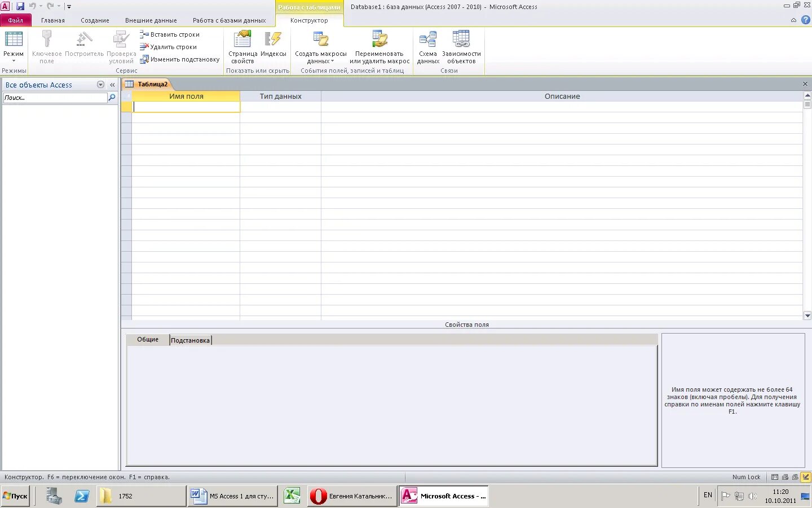This screenshot has width=812, height=508.
Task: Switch to the Opera browser window
Action: coord(352,496)
